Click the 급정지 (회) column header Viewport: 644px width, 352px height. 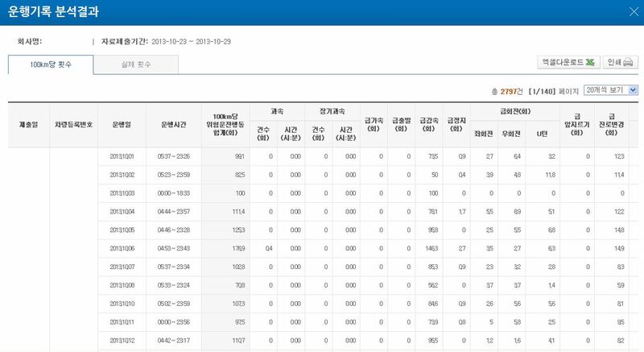coord(456,125)
